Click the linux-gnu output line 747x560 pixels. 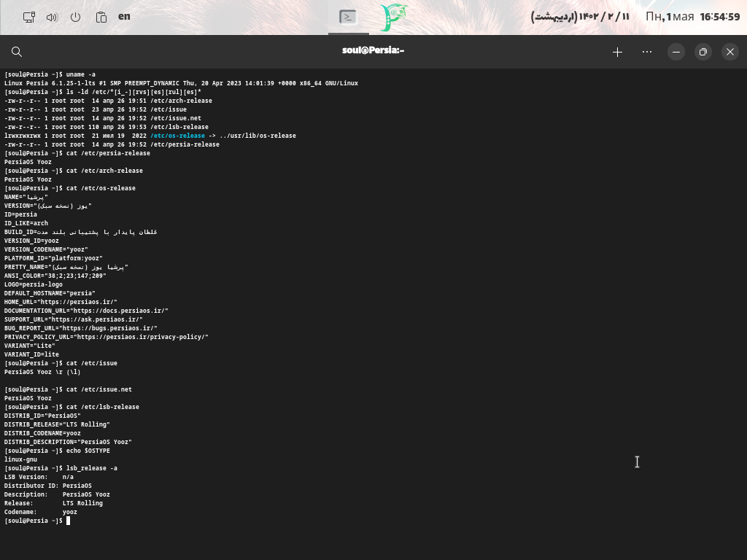[20, 459]
